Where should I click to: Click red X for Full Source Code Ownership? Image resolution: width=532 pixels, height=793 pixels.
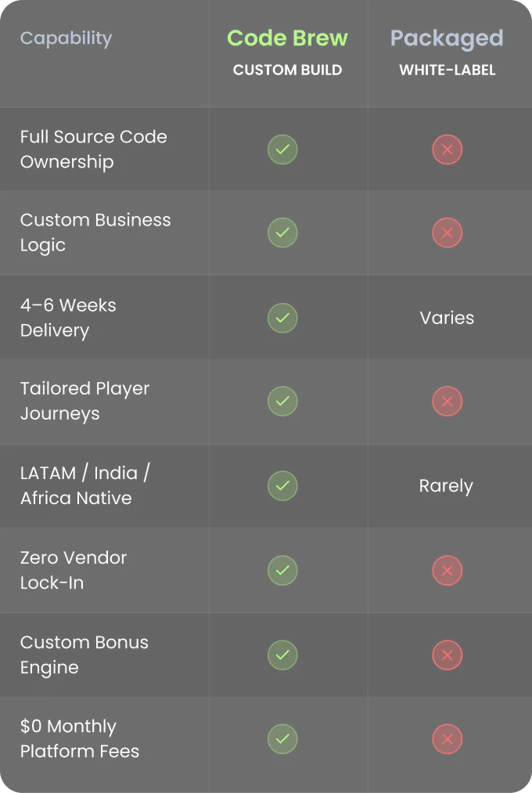click(x=448, y=149)
